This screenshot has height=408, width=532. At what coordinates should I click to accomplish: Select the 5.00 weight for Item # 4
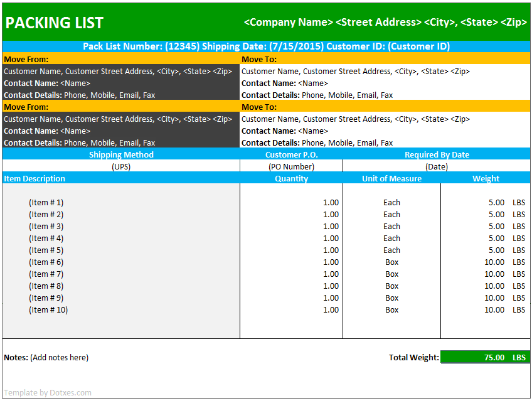(x=496, y=239)
